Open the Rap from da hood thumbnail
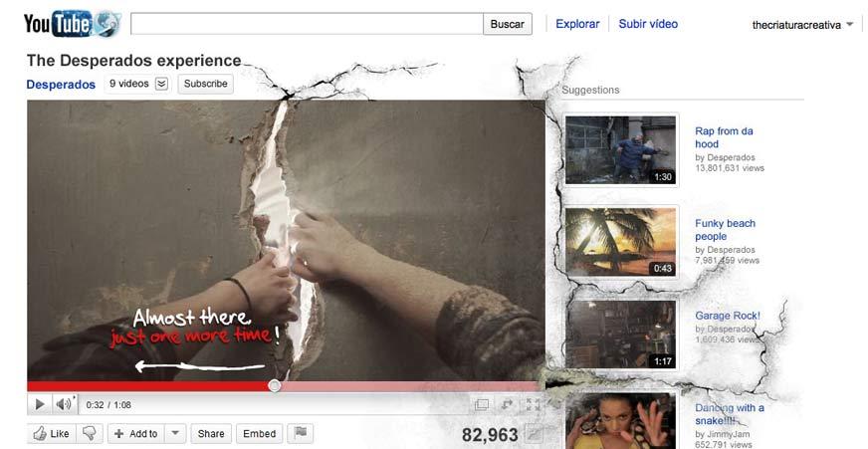This screenshot has height=449, width=868. pos(620,150)
